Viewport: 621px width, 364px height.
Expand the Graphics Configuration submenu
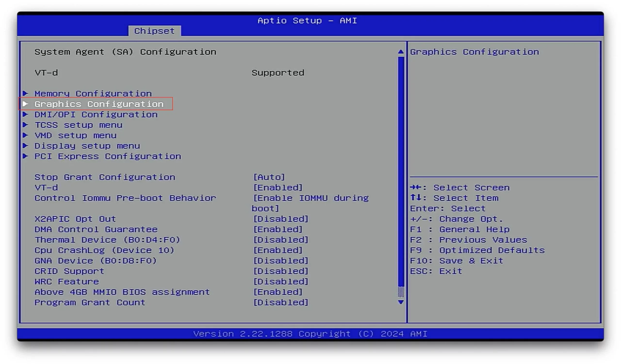tap(99, 104)
